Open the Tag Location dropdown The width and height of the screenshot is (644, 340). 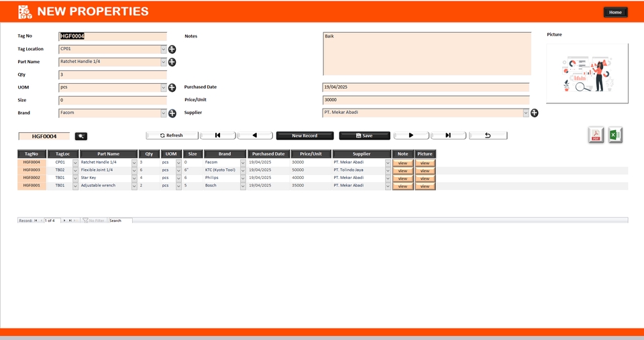[x=163, y=49]
